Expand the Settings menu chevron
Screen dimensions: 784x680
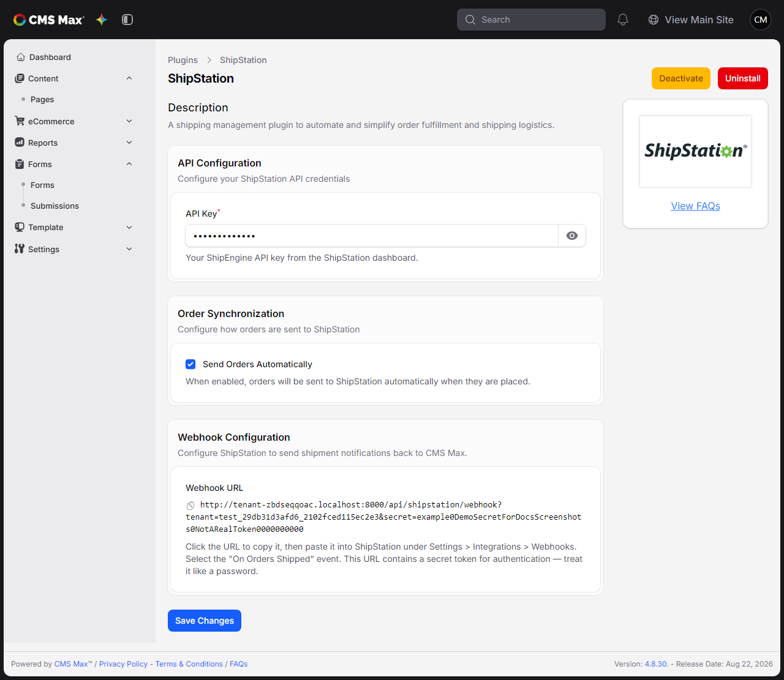tap(129, 249)
